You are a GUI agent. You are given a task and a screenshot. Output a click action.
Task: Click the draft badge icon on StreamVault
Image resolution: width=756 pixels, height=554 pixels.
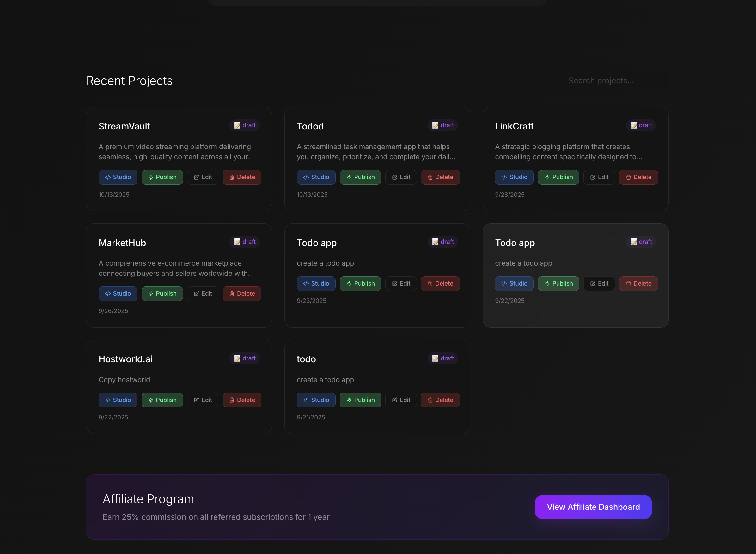[237, 125]
